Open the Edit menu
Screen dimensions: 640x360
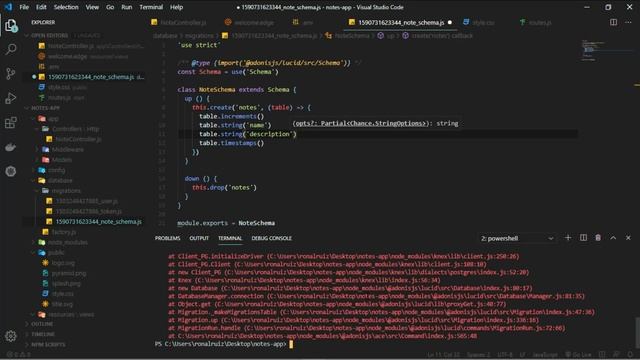[x=41, y=7]
